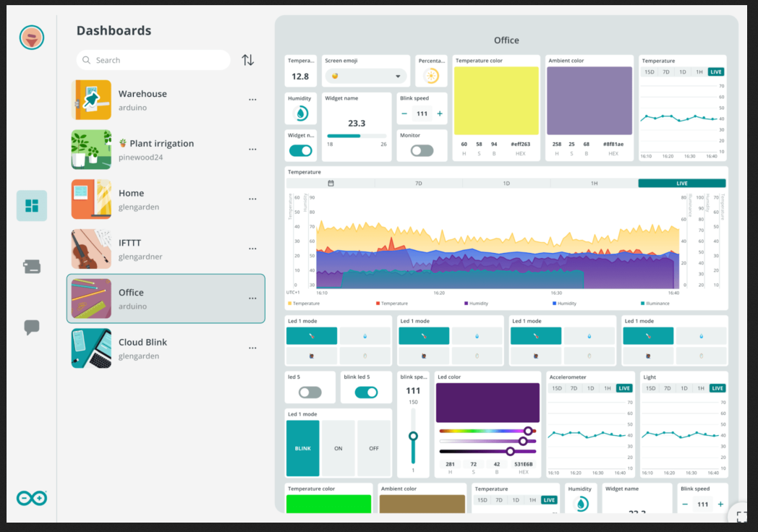This screenshot has height=532, width=758.
Task: Open the Home dashboard
Action: pos(166,199)
